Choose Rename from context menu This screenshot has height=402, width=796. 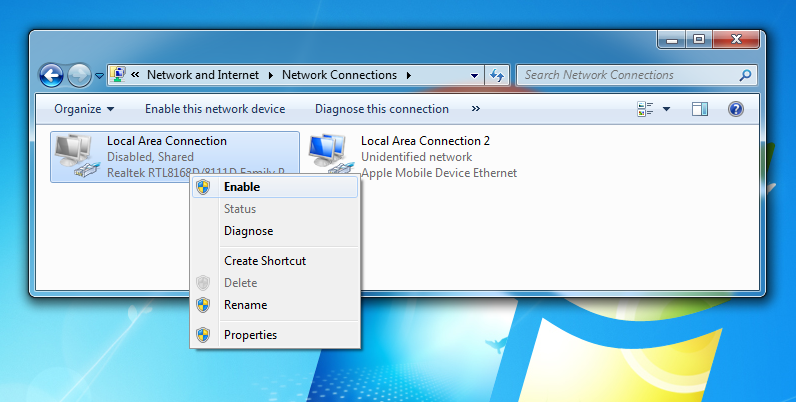(275, 305)
